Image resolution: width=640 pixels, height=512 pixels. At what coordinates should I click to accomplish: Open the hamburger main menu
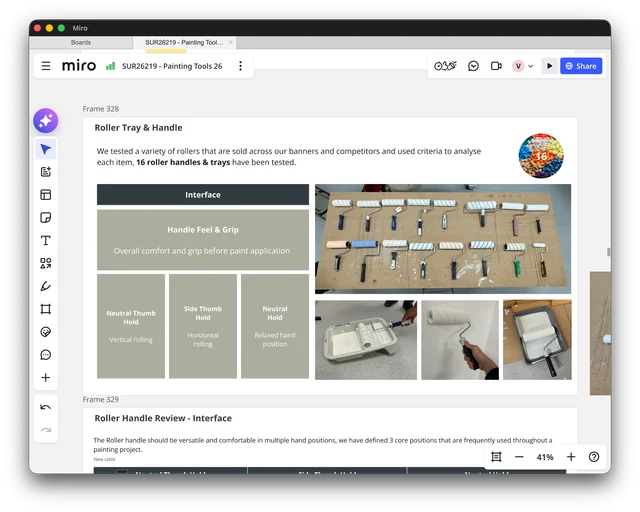pos(46,66)
